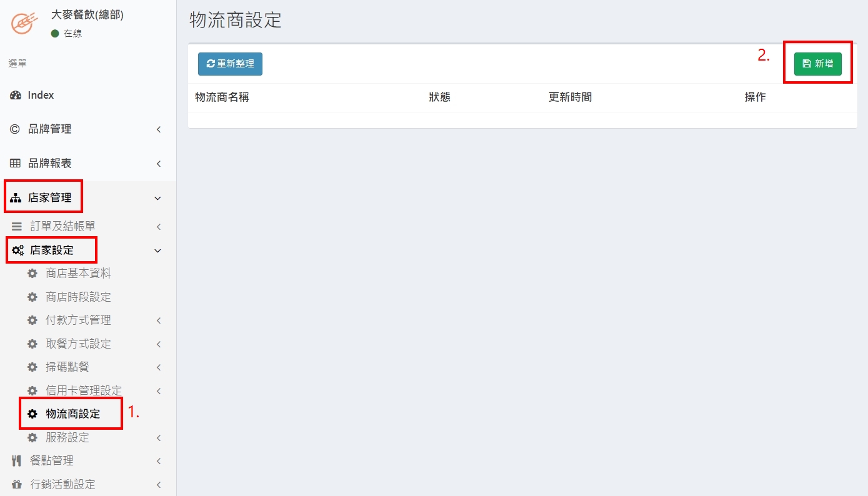Click the 重新整理 refresh button

point(230,64)
